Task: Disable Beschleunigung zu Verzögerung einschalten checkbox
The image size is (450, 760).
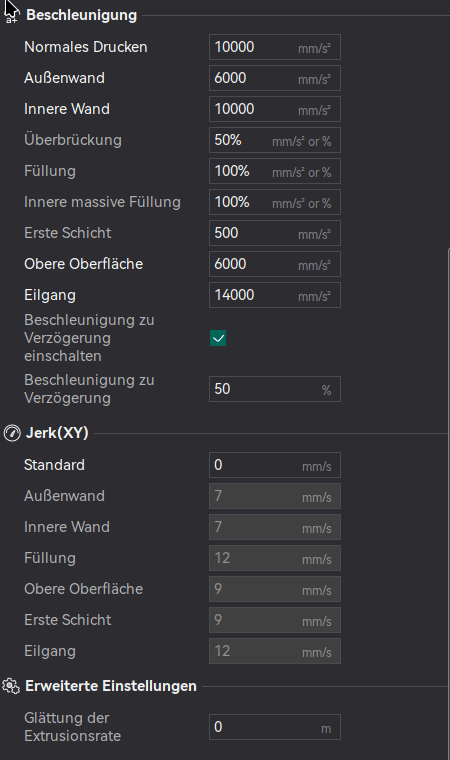Action: 218,338
